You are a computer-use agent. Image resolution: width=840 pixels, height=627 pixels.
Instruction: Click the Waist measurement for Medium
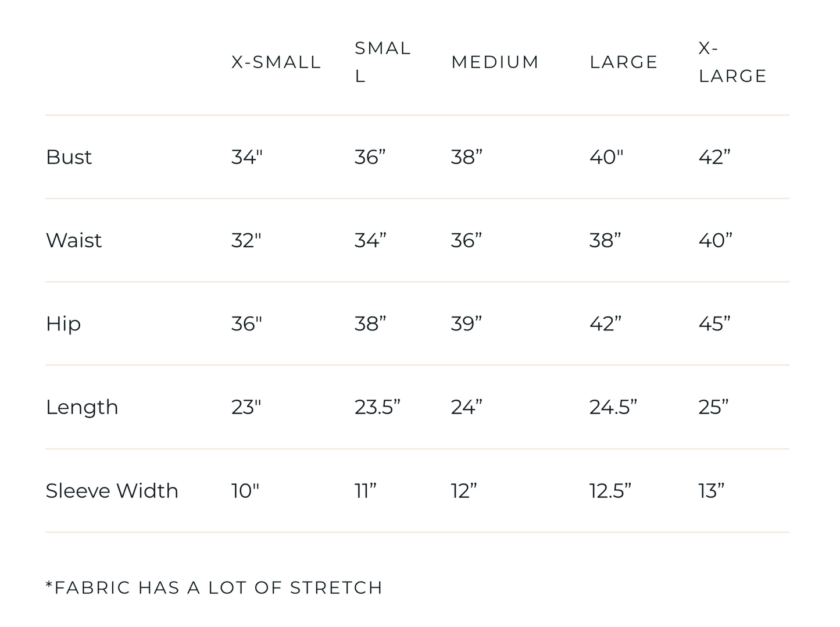(466, 240)
